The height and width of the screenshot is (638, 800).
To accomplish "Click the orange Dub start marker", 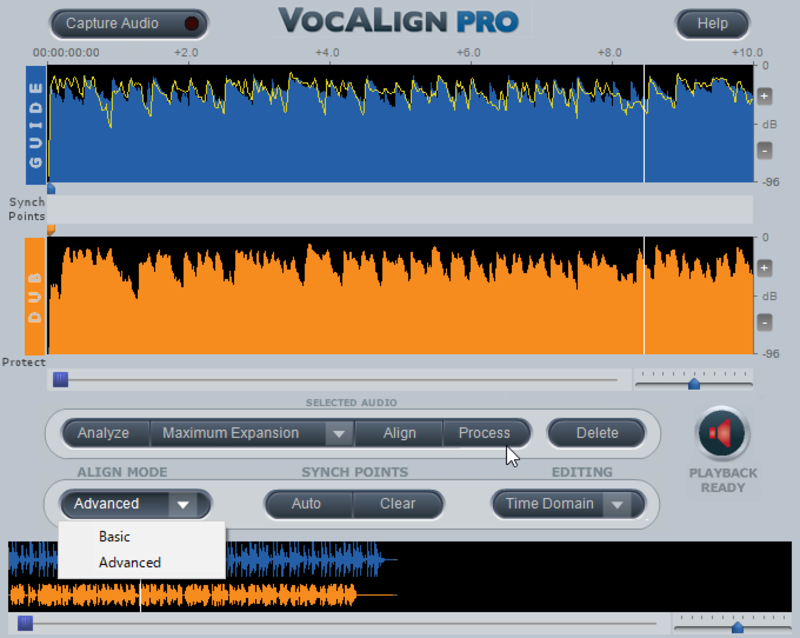I will point(51,230).
